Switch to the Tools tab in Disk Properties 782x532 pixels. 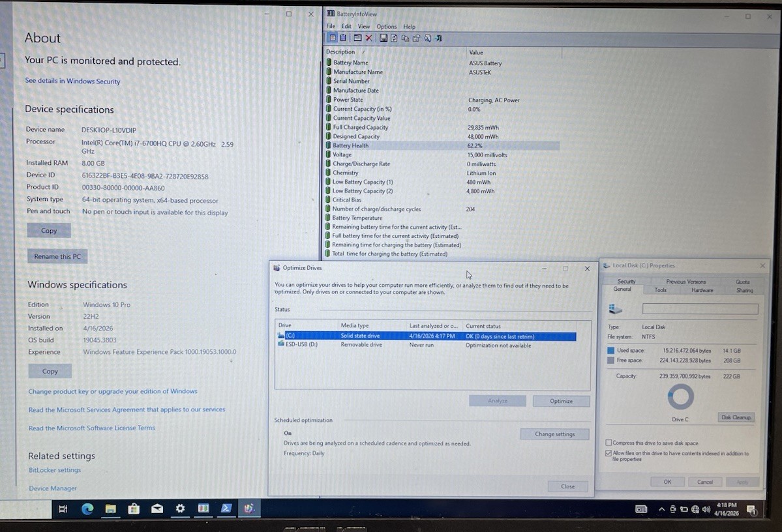660,289
